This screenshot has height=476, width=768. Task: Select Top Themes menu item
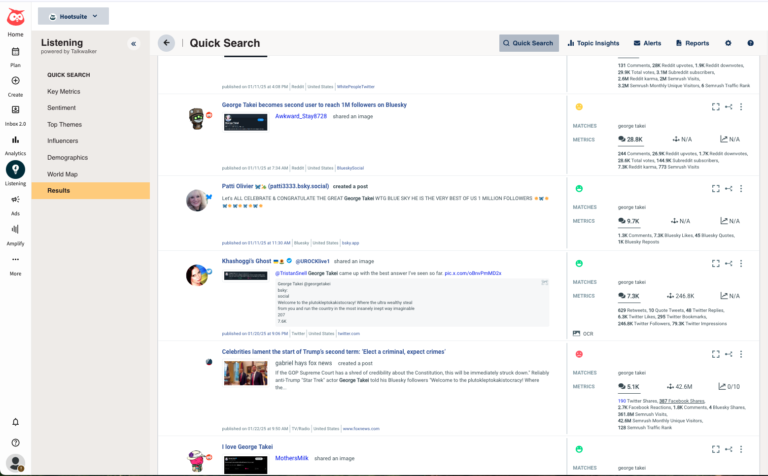65,124
